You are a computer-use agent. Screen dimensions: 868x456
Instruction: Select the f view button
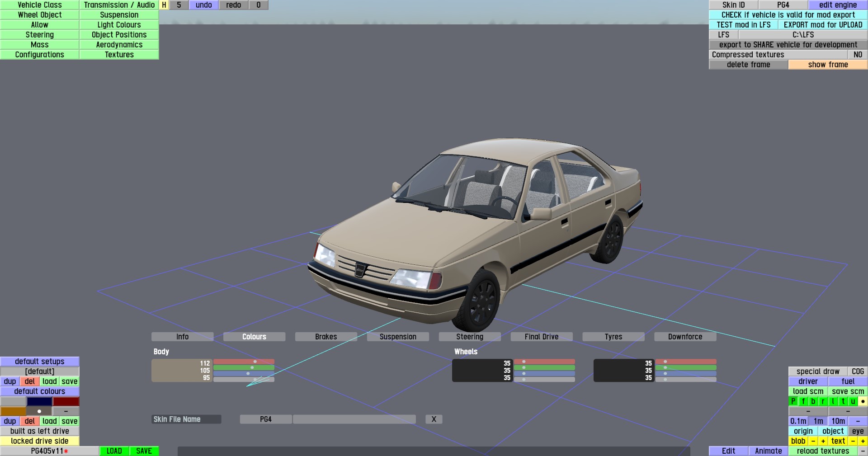click(803, 401)
